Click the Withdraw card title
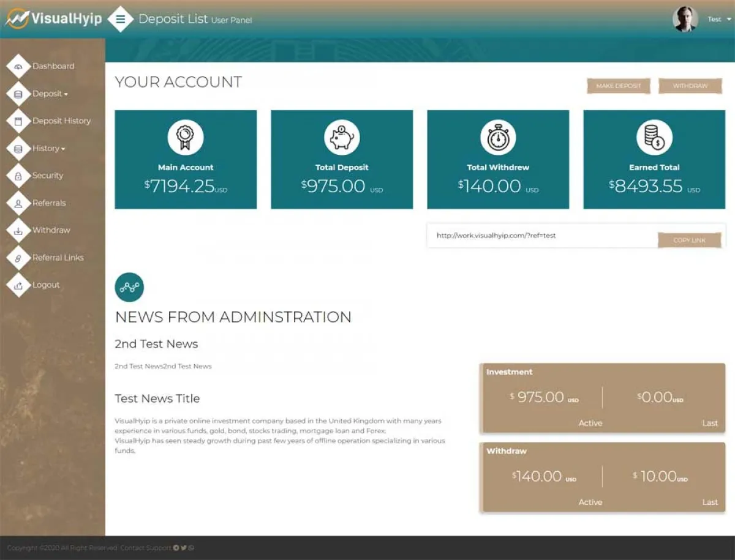Image resolution: width=735 pixels, height=560 pixels. pyautogui.click(x=507, y=451)
